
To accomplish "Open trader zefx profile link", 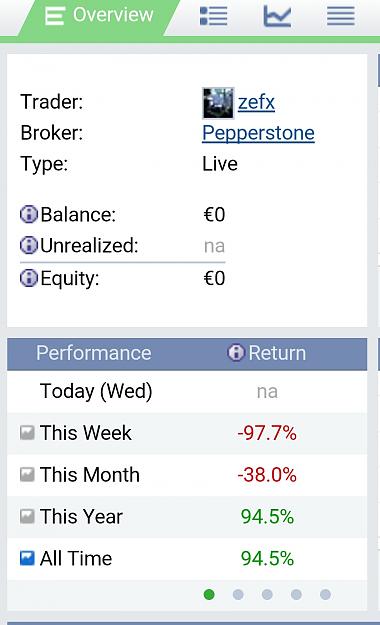I will click(256, 102).
